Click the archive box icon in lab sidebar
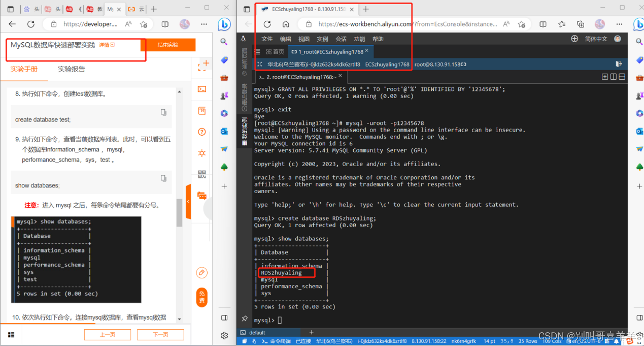This screenshot has width=644, height=346. tap(202, 111)
